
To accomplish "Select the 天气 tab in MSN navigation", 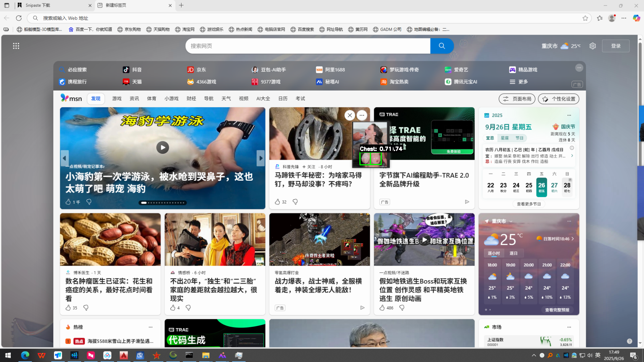I will click(226, 99).
